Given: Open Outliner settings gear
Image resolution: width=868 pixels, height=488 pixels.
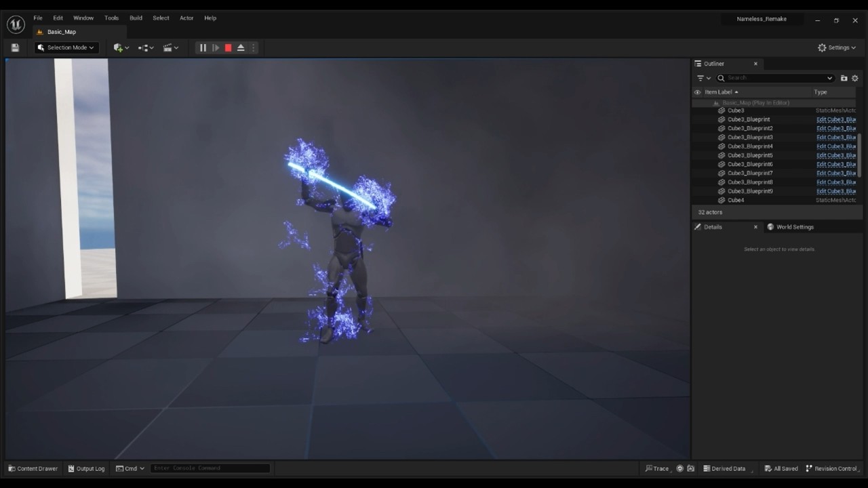Looking at the screenshot, I should [854, 78].
